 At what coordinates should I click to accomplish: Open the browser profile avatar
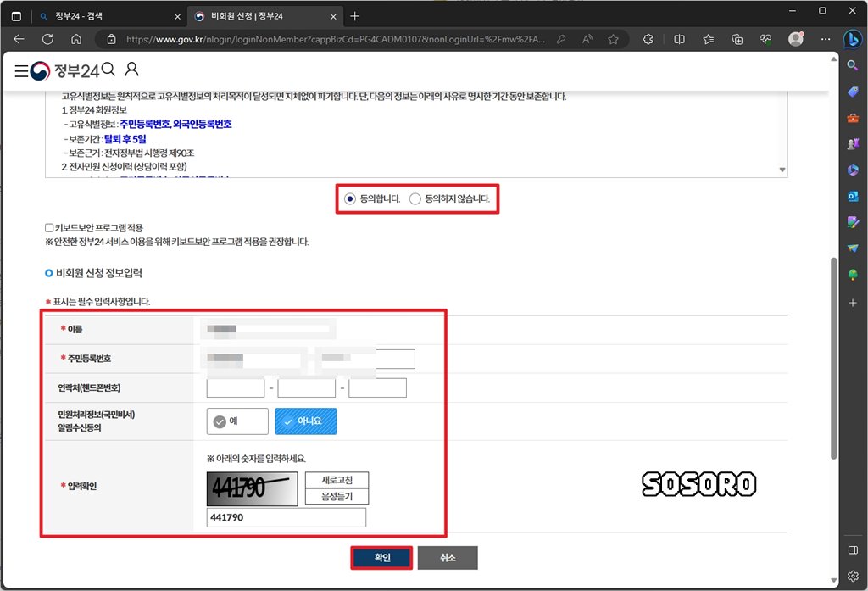795,39
